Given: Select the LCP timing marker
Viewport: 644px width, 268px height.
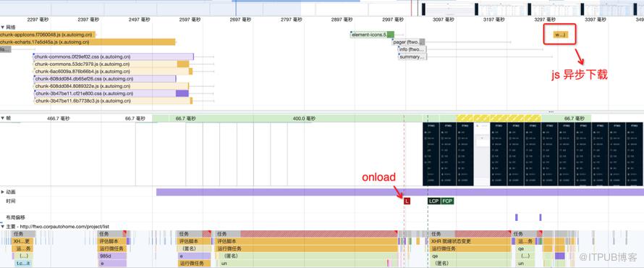Looking at the screenshot, I should coord(433,201).
